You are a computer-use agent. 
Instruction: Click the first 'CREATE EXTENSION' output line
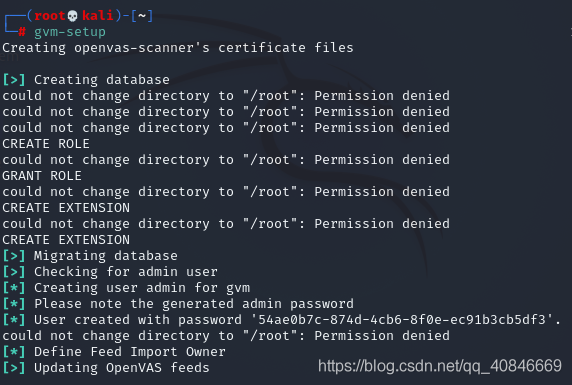click(x=66, y=208)
